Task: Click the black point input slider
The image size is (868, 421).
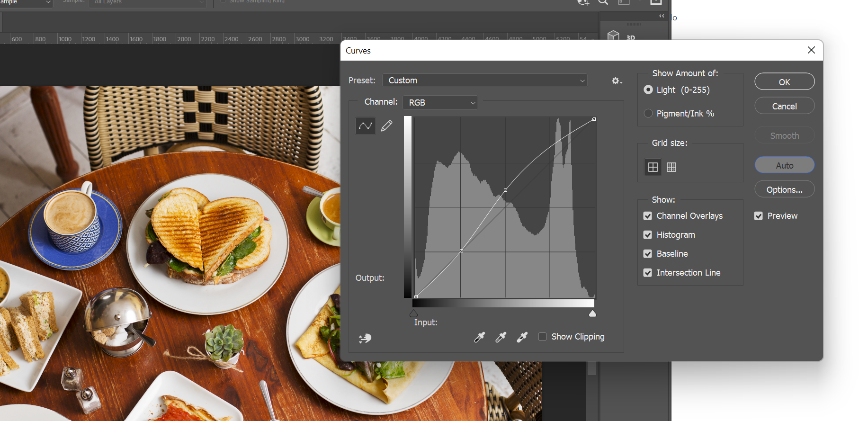Action: (414, 314)
